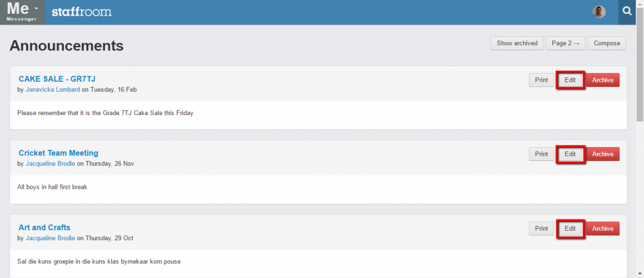Screen dimensions: 644x278
Task: Open the user profile avatar
Action: pyautogui.click(x=599, y=12)
